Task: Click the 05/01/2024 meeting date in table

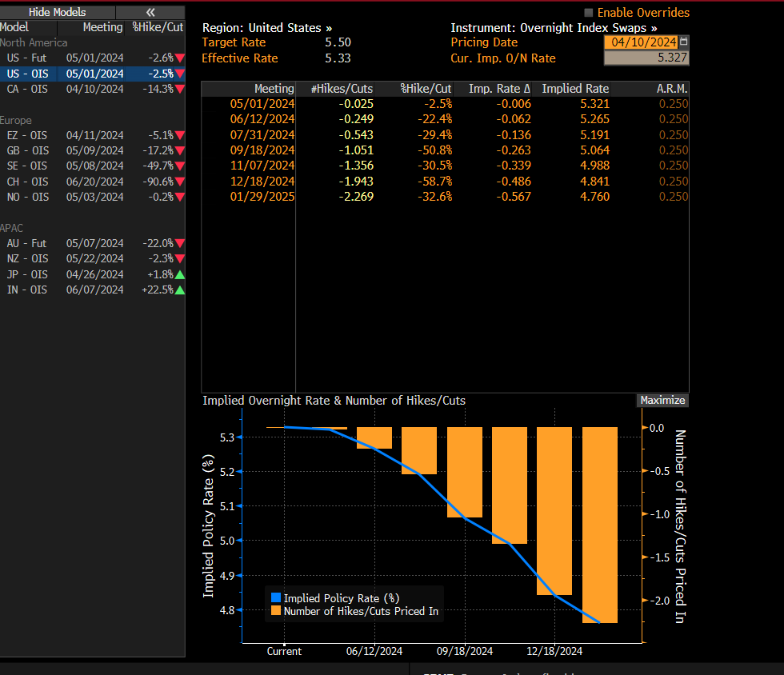Action: click(x=262, y=104)
